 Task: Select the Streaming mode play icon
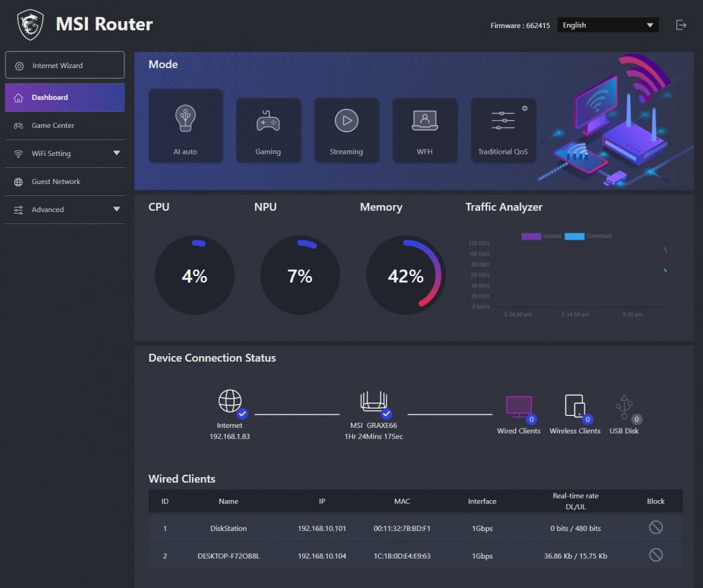347,121
